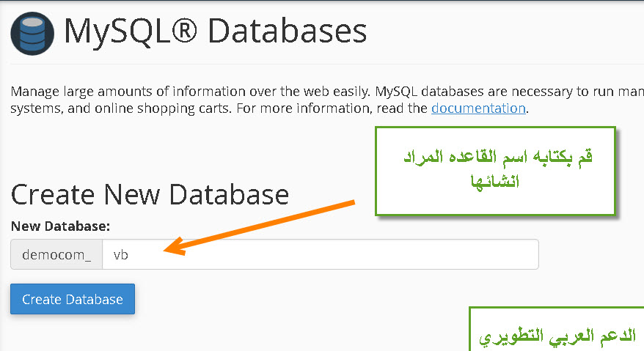Open the documentation link
Image resolution: width=644 pixels, height=351 pixels.
[478, 108]
